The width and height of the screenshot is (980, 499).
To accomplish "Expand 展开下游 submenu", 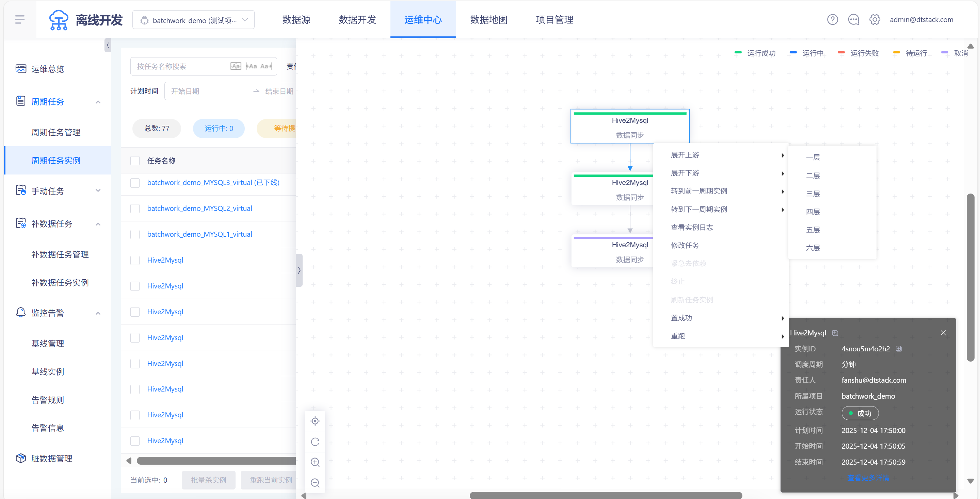I will tap(721, 173).
